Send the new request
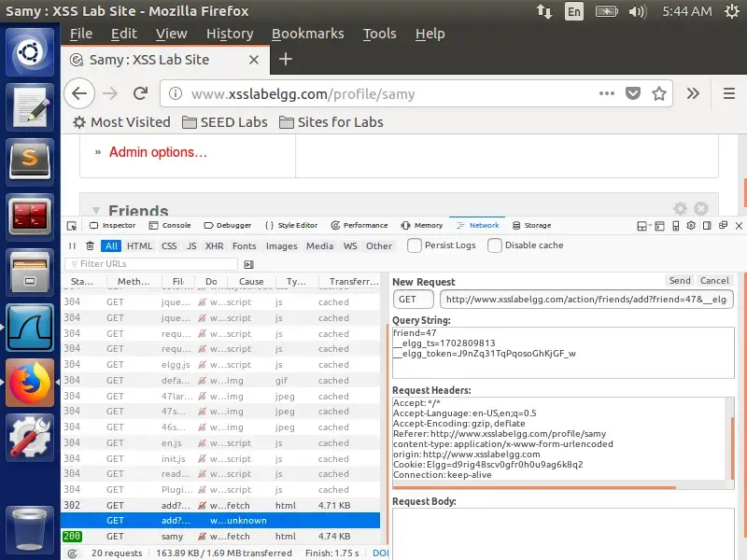This screenshot has height=560, width=747. [680, 281]
